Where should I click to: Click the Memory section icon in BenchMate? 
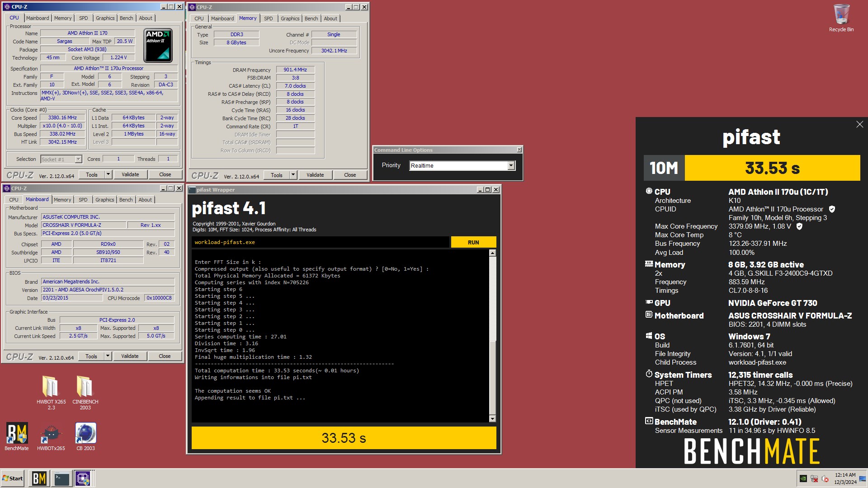click(x=649, y=264)
